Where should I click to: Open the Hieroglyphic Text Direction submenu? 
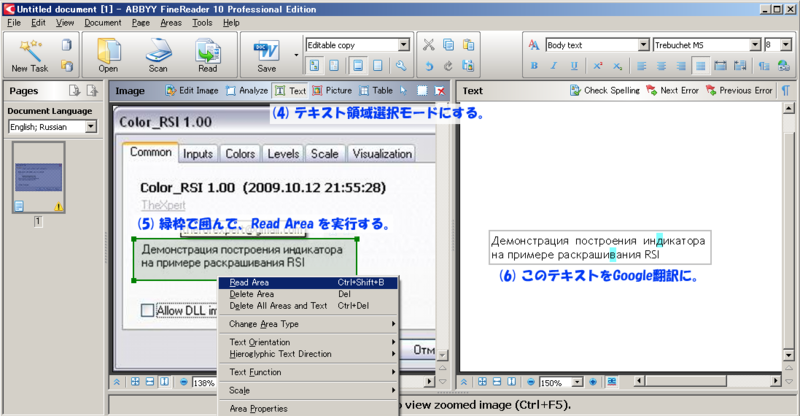point(308,354)
